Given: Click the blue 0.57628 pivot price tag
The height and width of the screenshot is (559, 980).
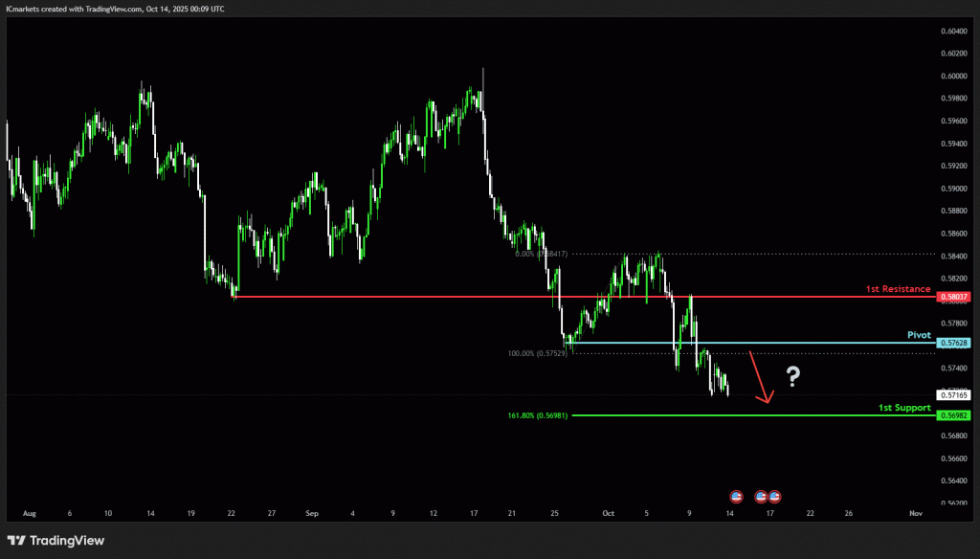Looking at the screenshot, I should click(x=954, y=343).
